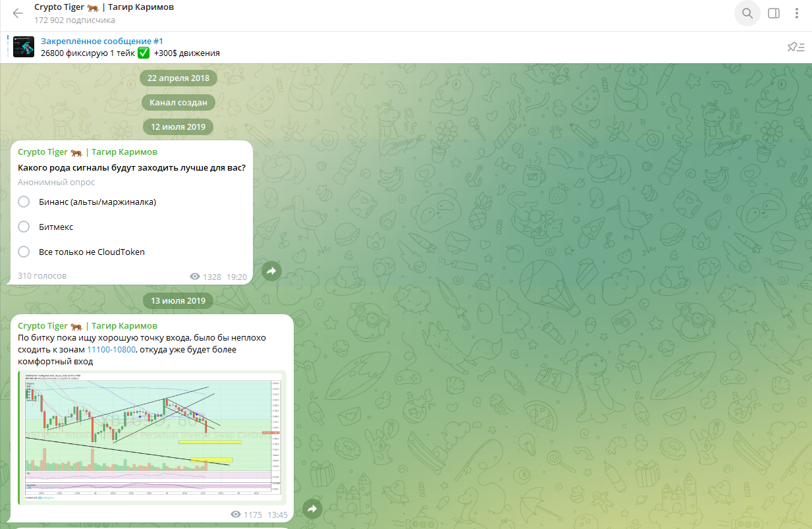Select poll option "Бинанс (альты/маржиналка)"

[x=87, y=202]
